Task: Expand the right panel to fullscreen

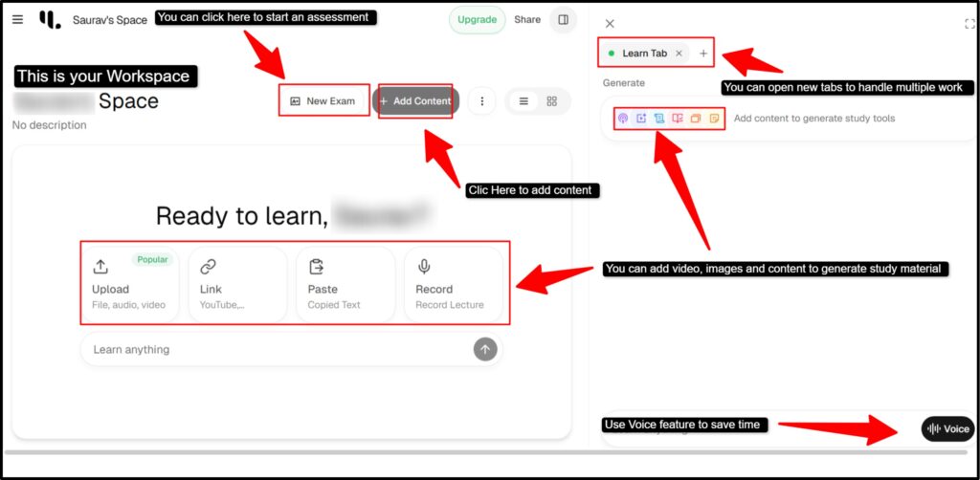Action: [969, 24]
